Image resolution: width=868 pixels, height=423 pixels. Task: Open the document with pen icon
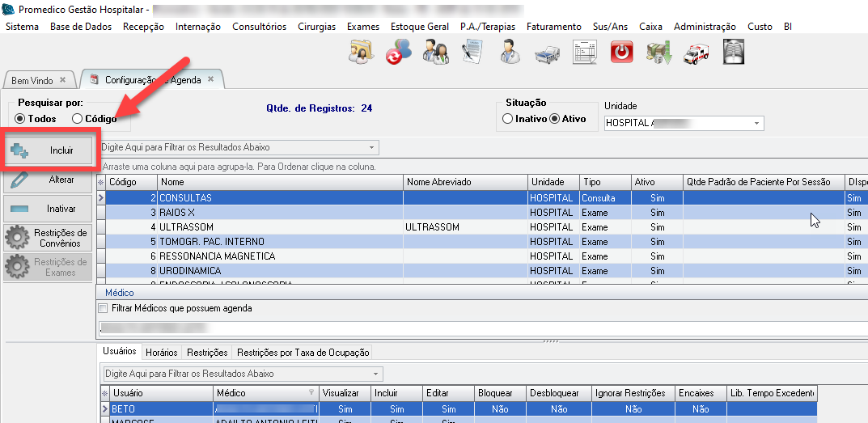[x=472, y=53]
